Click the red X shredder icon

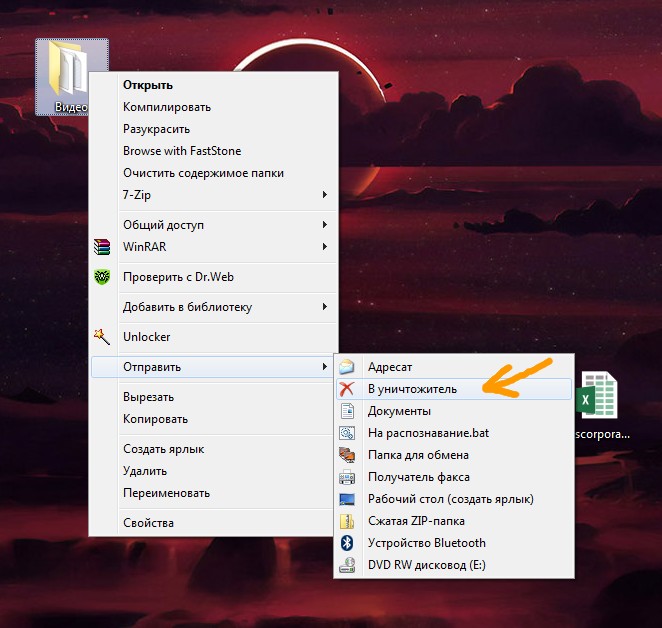coord(347,389)
